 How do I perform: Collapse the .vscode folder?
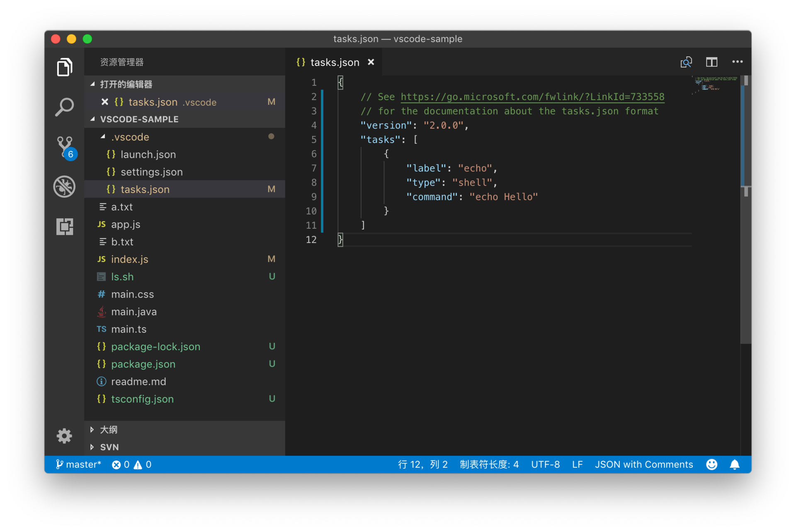click(x=130, y=137)
